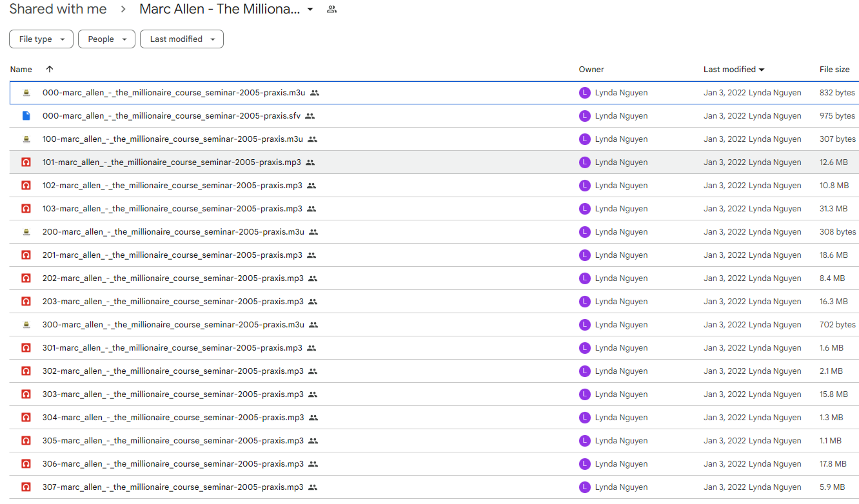The image size is (859, 504).
Task: Select file 201-marc_allen praxis.mp3 name
Action: (x=172, y=255)
